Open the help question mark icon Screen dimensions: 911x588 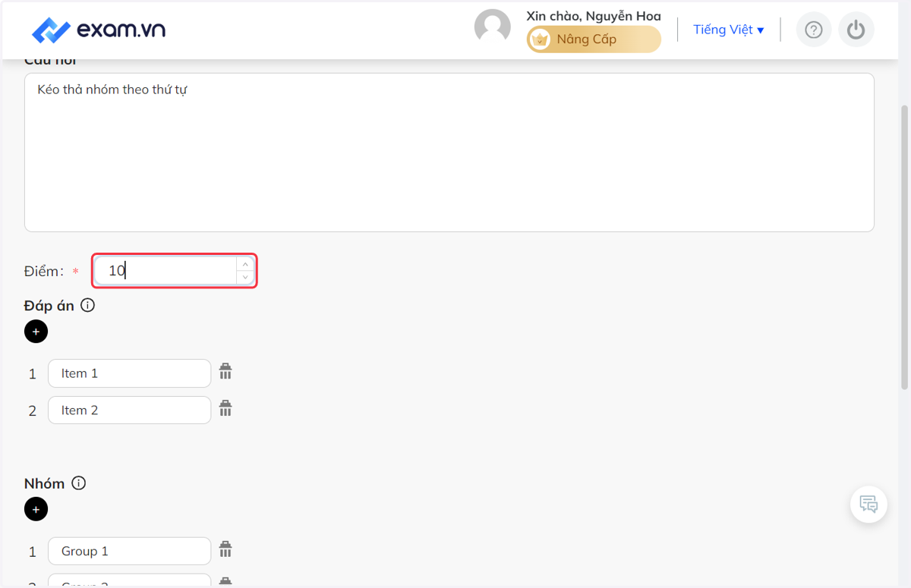point(814,30)
